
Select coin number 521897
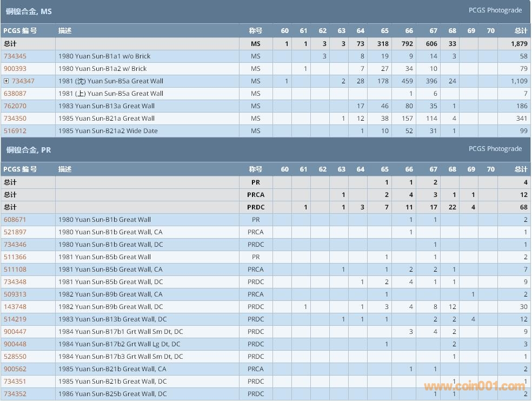coord(15,232)
